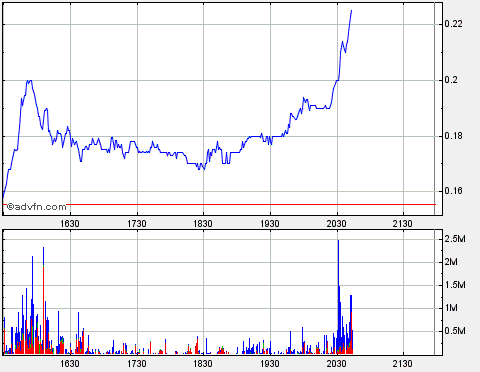480x372 pixels.
Task: Click the 0.22 price axis label
Action: tap(454, 24)
